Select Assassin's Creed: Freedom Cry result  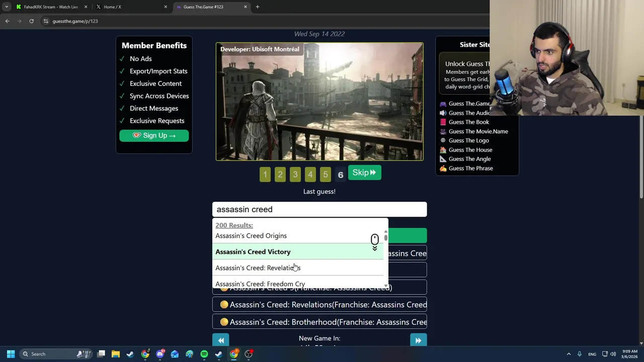tap(299, 284)
